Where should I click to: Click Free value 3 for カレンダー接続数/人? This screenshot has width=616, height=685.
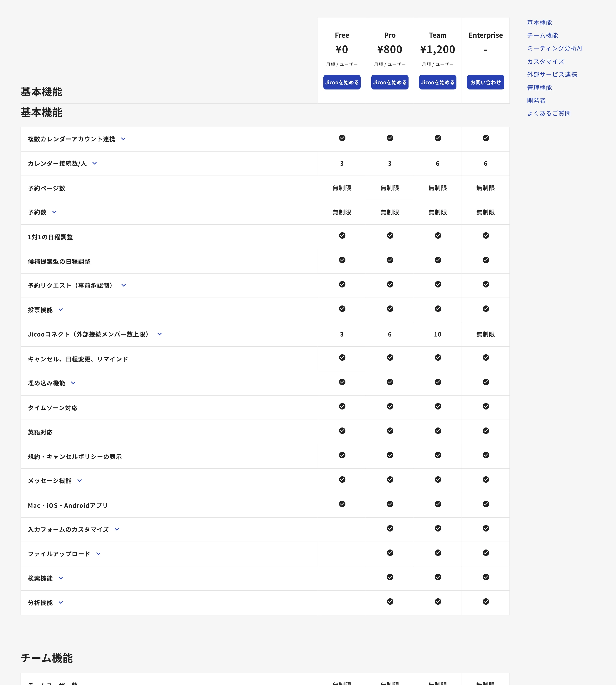pyautogui.click(x=342, y=164)
